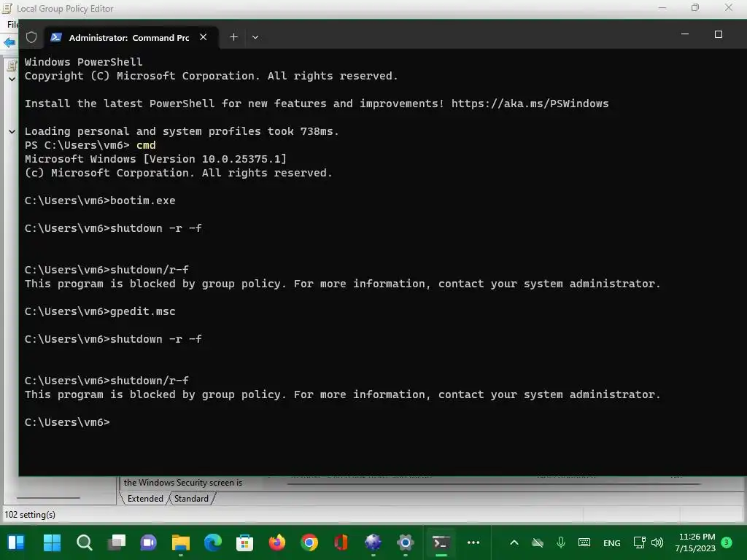
Task: Click the cloud sync tray icon
Action: point(538,542)
